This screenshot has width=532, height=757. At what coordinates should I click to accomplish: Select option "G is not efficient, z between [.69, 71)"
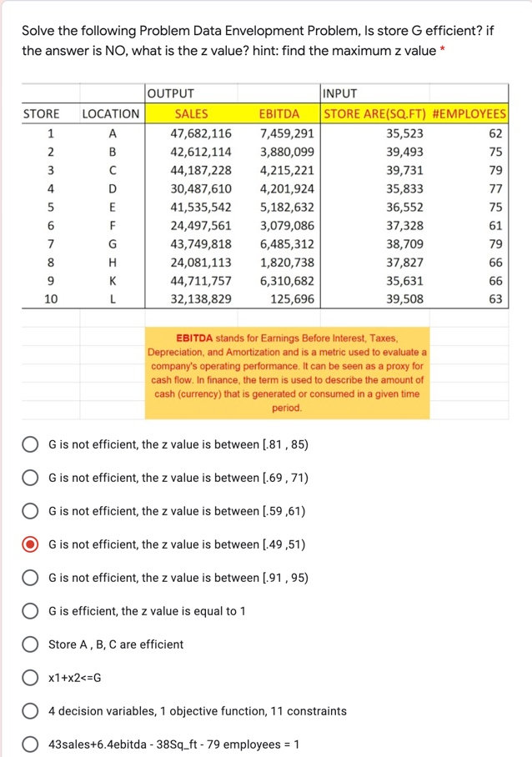tap(30, 478)
